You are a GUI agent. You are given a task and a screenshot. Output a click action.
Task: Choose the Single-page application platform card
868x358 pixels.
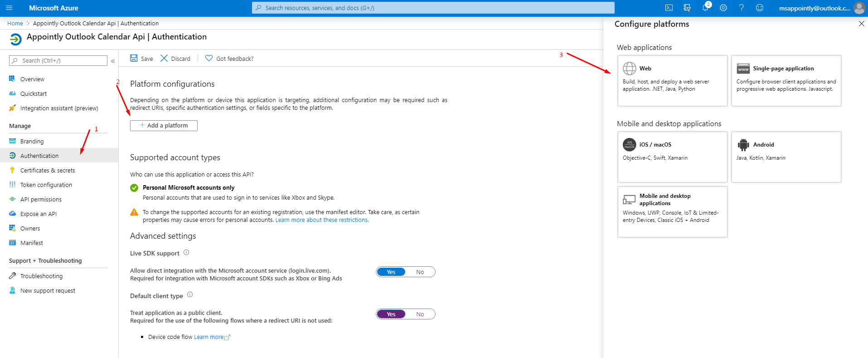point(786,81)
